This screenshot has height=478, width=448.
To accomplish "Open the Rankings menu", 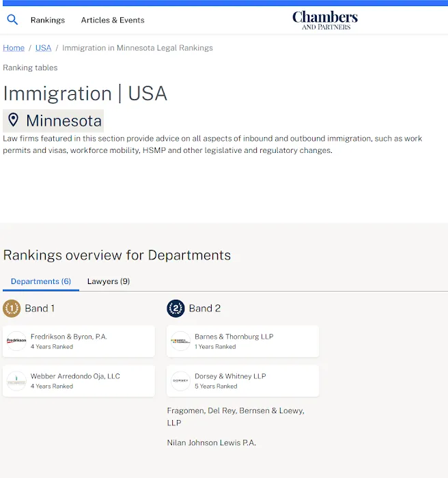I will click(x=48, y=20).
